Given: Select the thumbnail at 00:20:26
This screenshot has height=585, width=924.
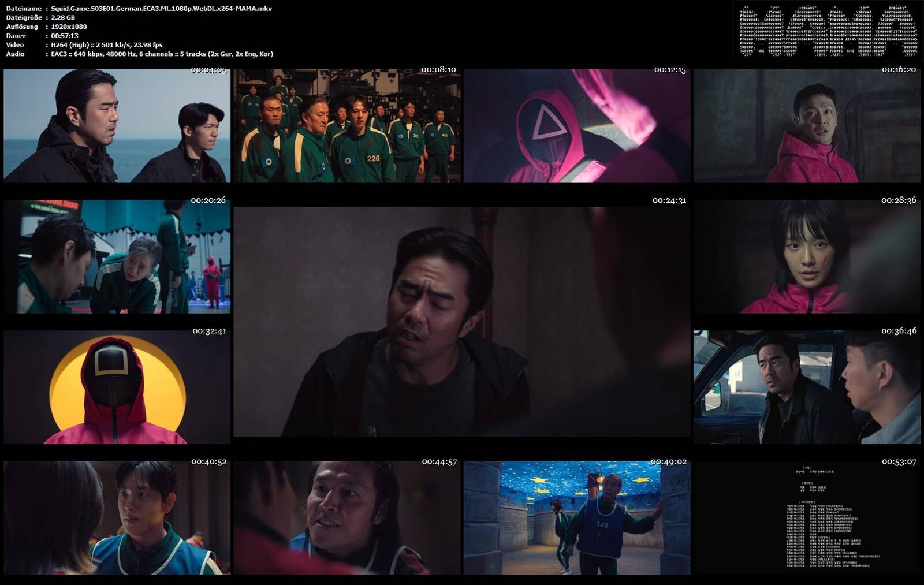Looking at the screenshot, I should pyautogui.click(x=117, y=257).
